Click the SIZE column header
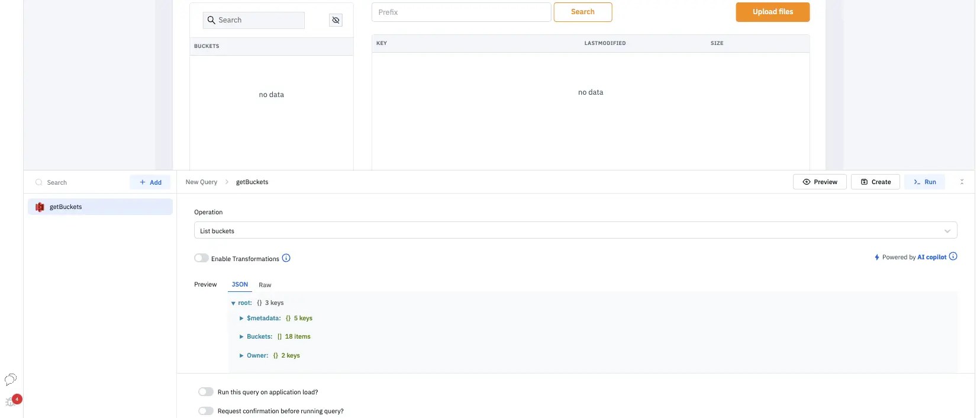980x418 pixels. (x=717, y=43)
